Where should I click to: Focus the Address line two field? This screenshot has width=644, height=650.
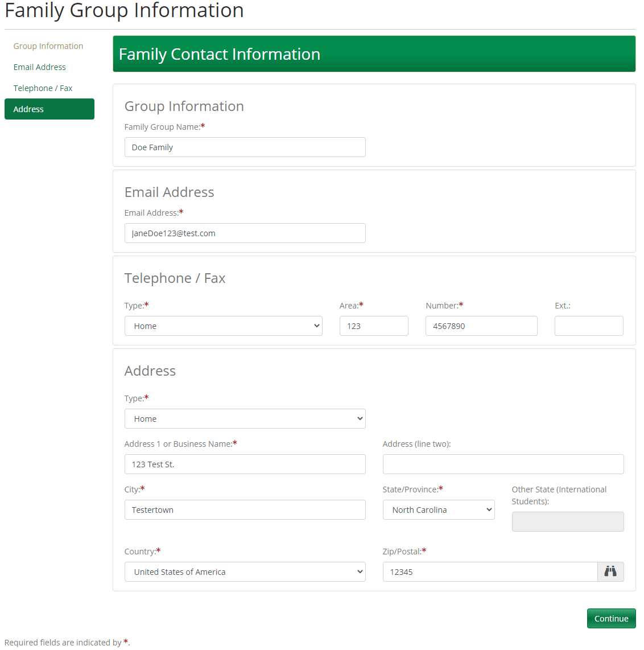tap(503, 464)
